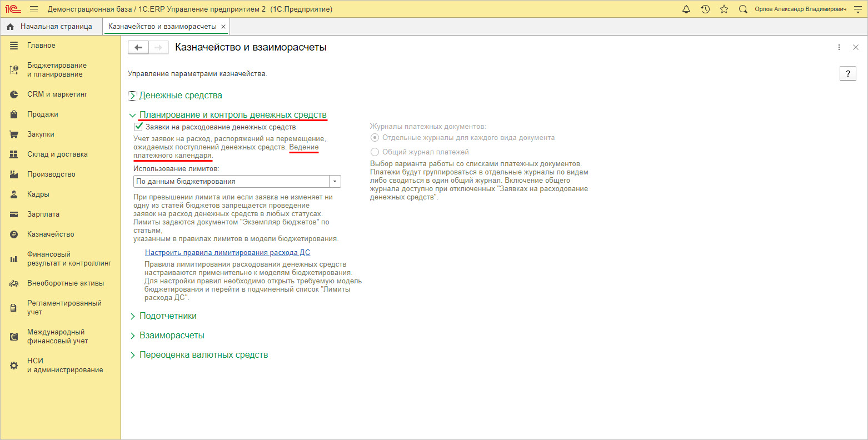Uncheck Заявки на расходование денежных средств
This screenshot has width=868, height=440.
point(139,127)
